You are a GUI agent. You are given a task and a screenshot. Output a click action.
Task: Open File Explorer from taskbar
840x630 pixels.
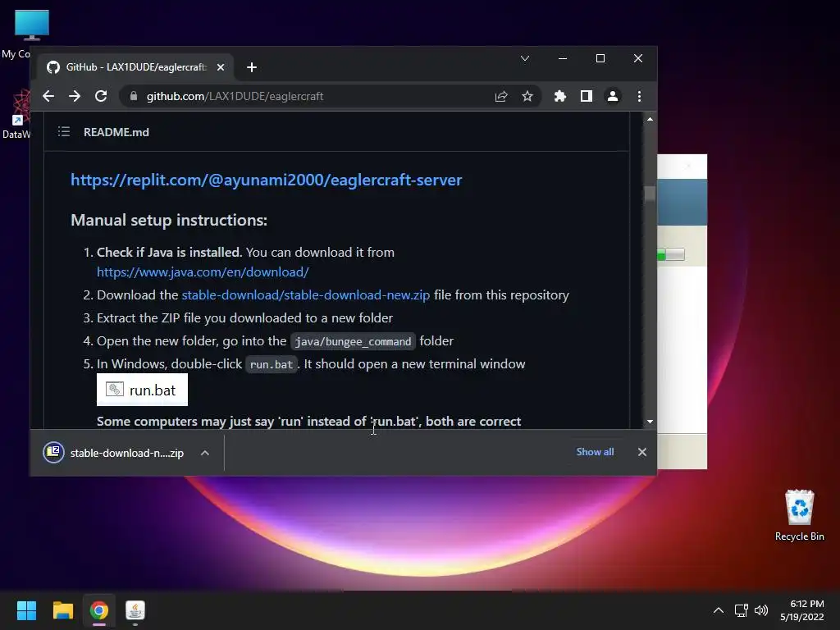pyautogui.click(x=62, y=610)
